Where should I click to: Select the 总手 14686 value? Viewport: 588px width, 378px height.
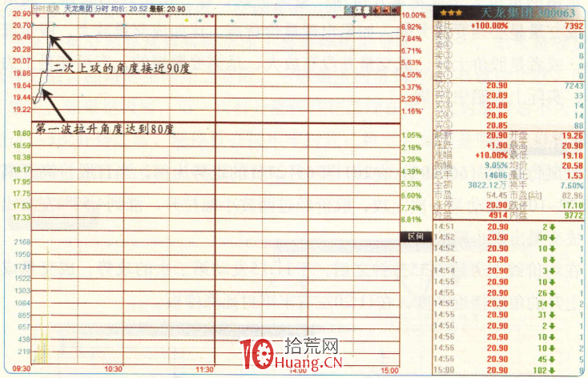tap(496, 175)
